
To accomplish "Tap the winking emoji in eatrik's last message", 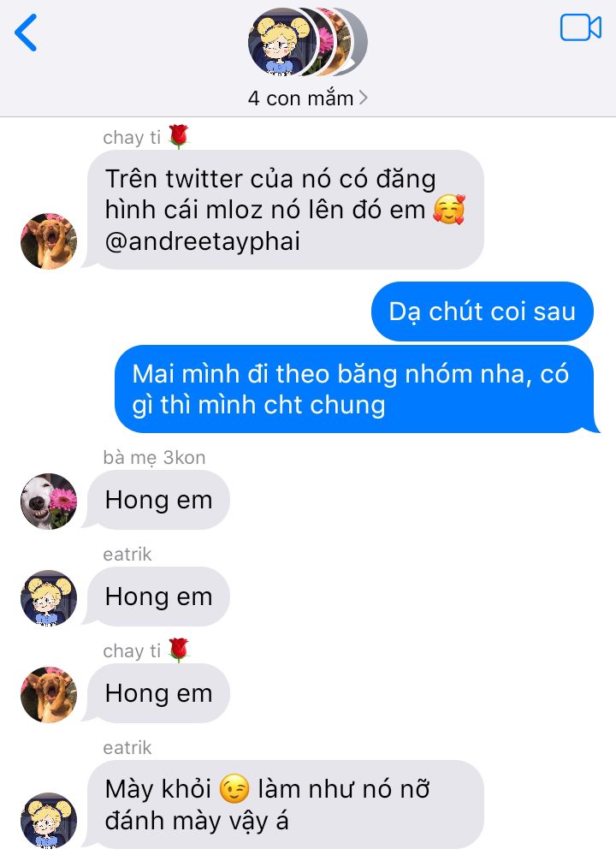I will 234,789.
